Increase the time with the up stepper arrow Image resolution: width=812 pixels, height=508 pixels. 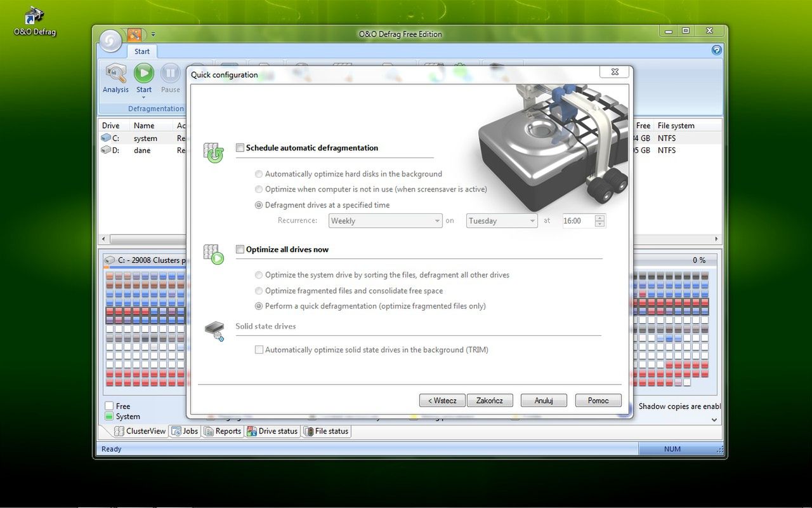click(x=600, y=218)
